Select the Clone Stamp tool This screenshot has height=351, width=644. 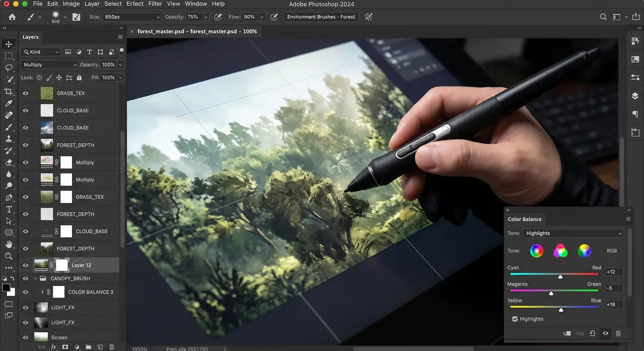(9, 139)
